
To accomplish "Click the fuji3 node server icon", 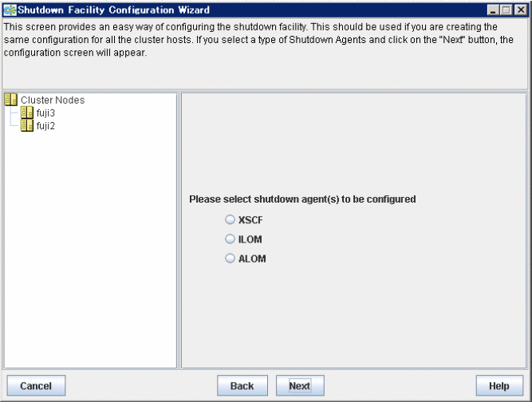I will point(27,112).
